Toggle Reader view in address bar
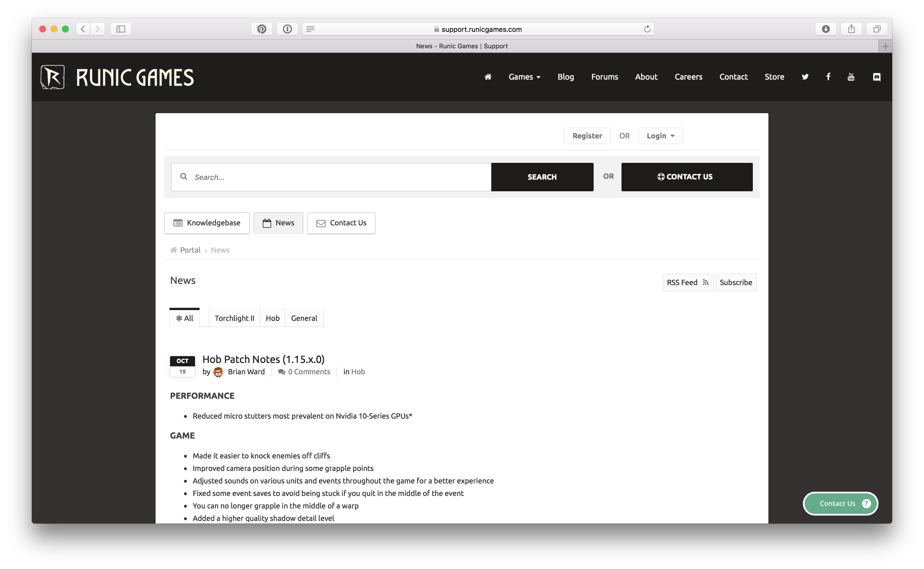This screenshot has width=924, height=569. click(310, 29)
